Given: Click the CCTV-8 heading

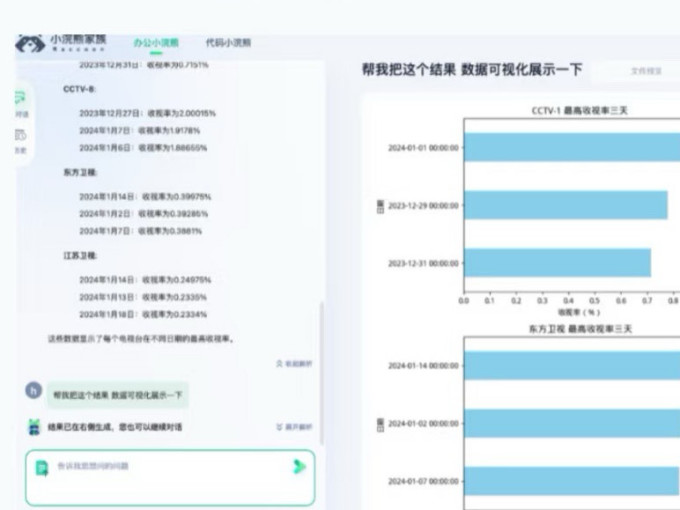Looking at the screenshot, I should click(79, 89).
